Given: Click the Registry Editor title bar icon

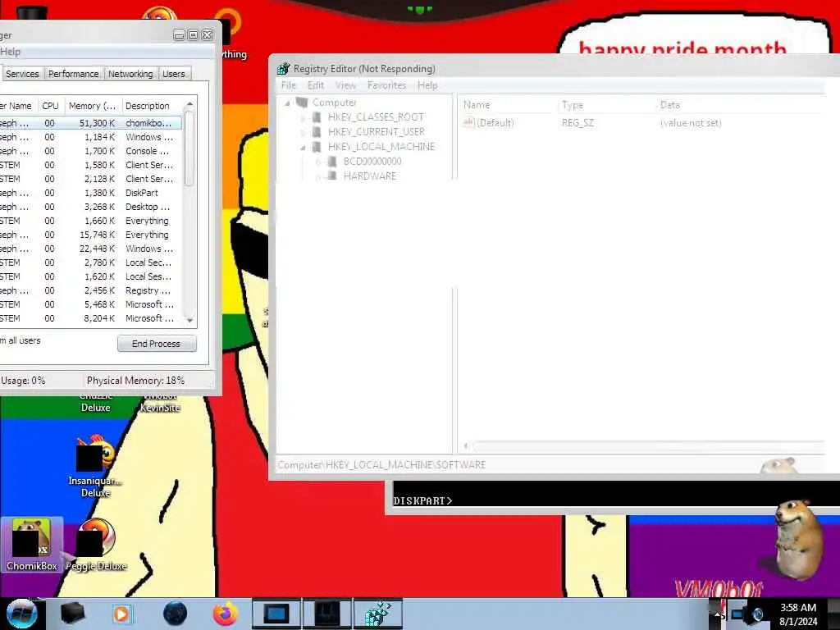Looking at the screenshot, I should click(283, 69).
